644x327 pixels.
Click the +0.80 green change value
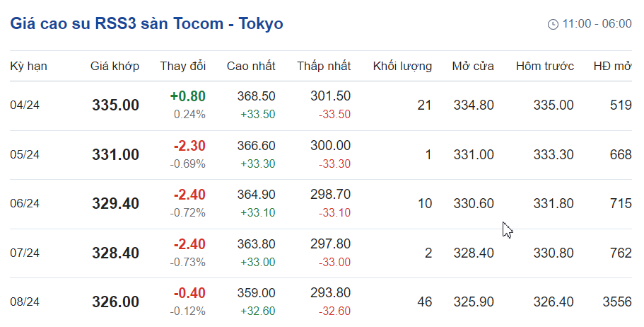tap(187, 96)
